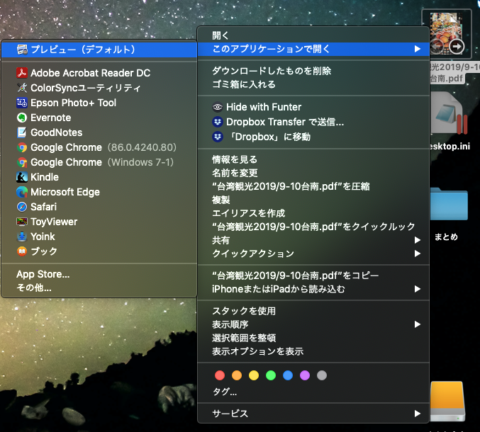Expand the クイックアクション submenu arrow
480x432 pixels.
[x=417, y=254]
